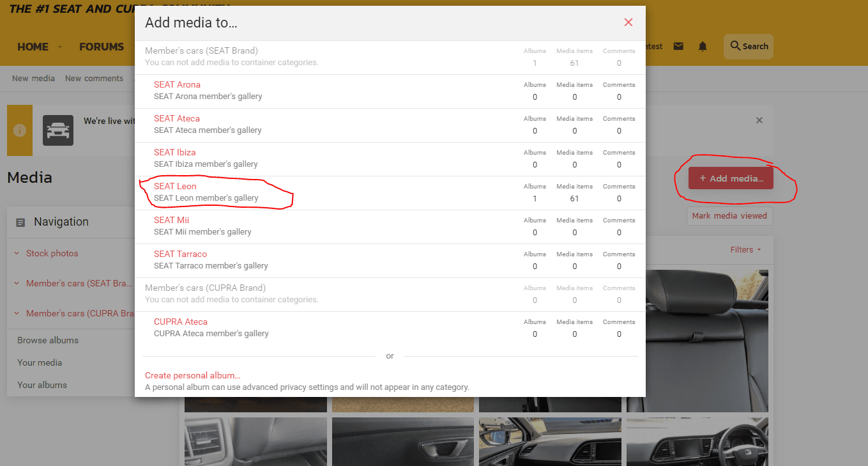The image size is (868, 466).
Task: Click the Search magnifier button
Action: tap(749, 47)
